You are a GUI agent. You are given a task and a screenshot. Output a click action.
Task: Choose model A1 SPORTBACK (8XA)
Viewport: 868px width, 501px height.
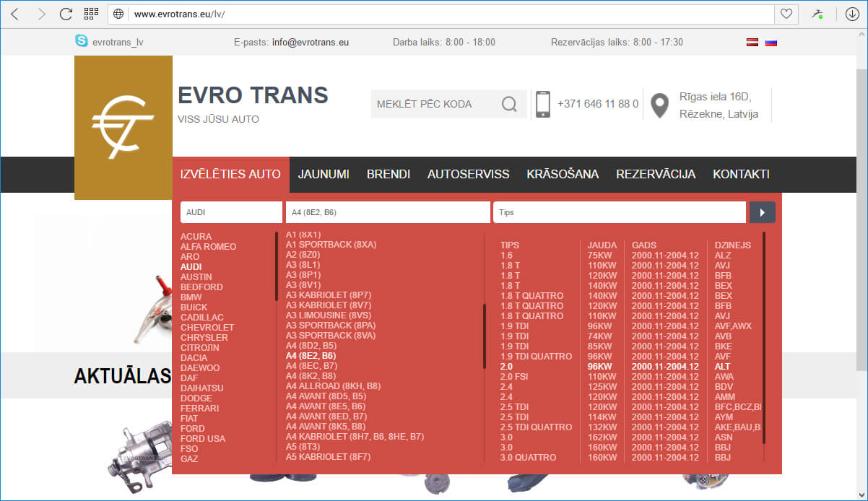coord(331,245)
